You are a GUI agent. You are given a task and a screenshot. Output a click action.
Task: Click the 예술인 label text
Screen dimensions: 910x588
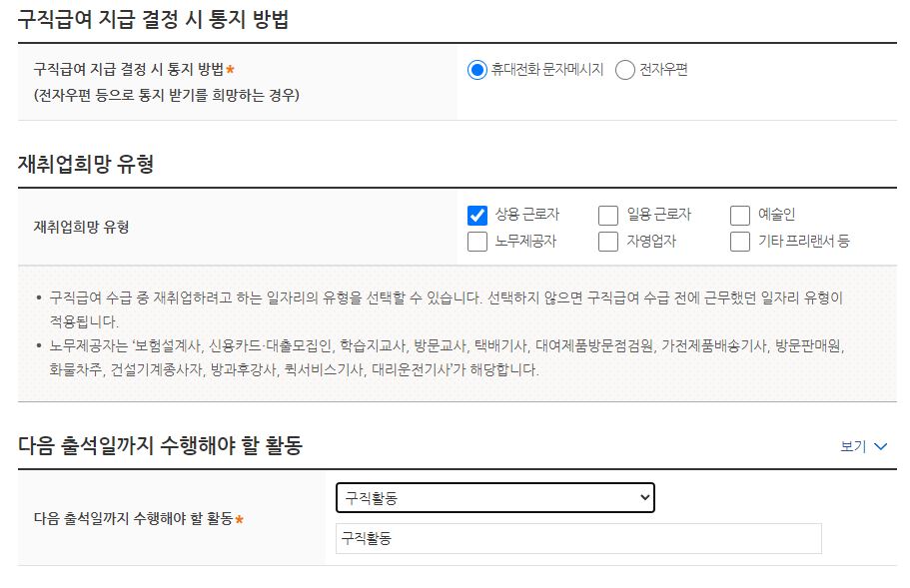[777, 213]
